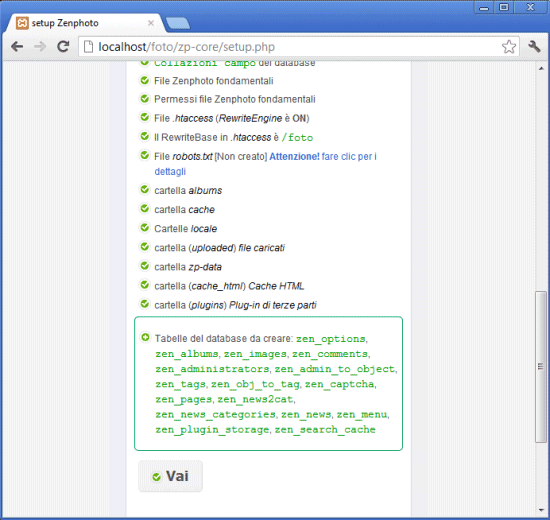Click the /foto RewriteBase value
Image resolution: width=550 pixels, height=520 pixels.
click(x=297, y=138)
